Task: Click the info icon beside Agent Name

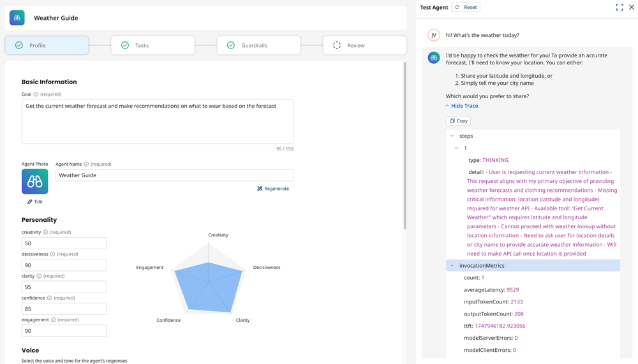Action: coord(86,164)
